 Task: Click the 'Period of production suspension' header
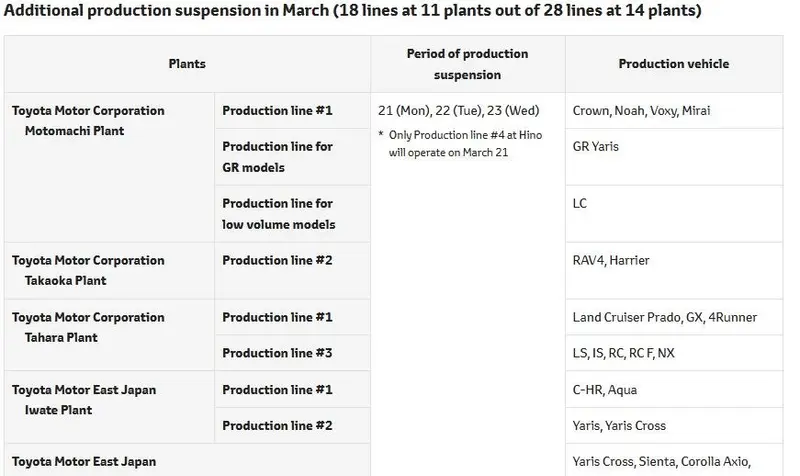click(x=468, y=64)
